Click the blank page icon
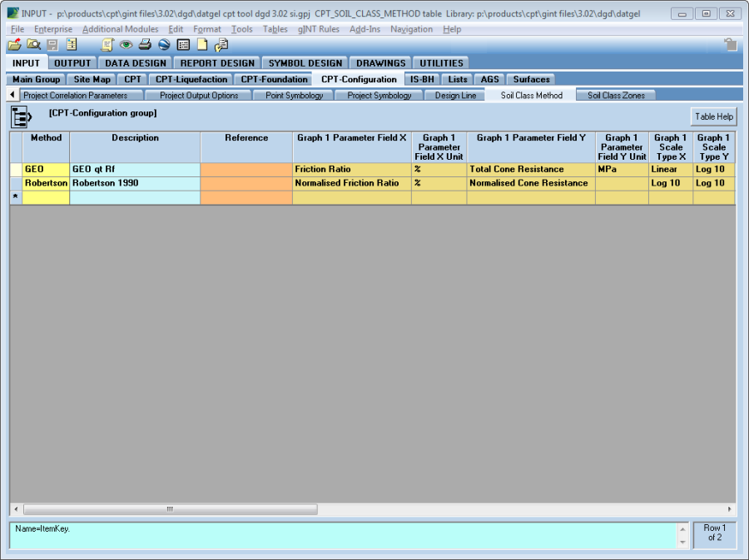This screenshot has height=560, width=749. 202,45
